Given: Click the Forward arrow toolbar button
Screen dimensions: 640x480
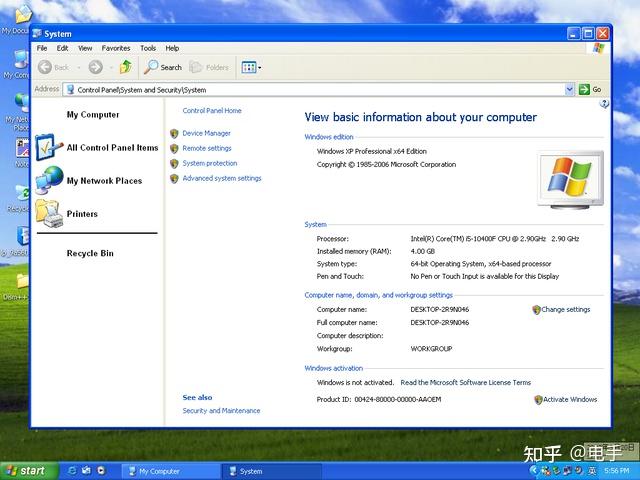Looking at the screenshot, I should (96, 67).
